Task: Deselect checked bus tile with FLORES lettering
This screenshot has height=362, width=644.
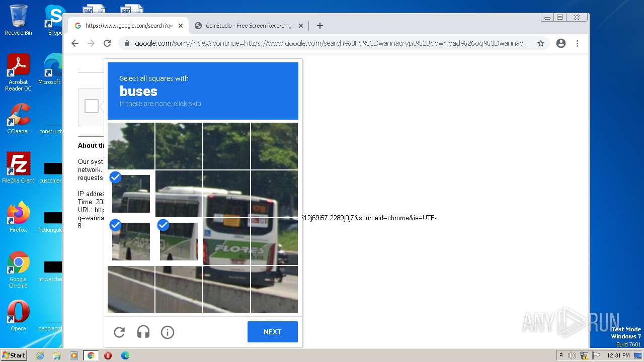Action: pyautogui.click(x=131, y=241)
